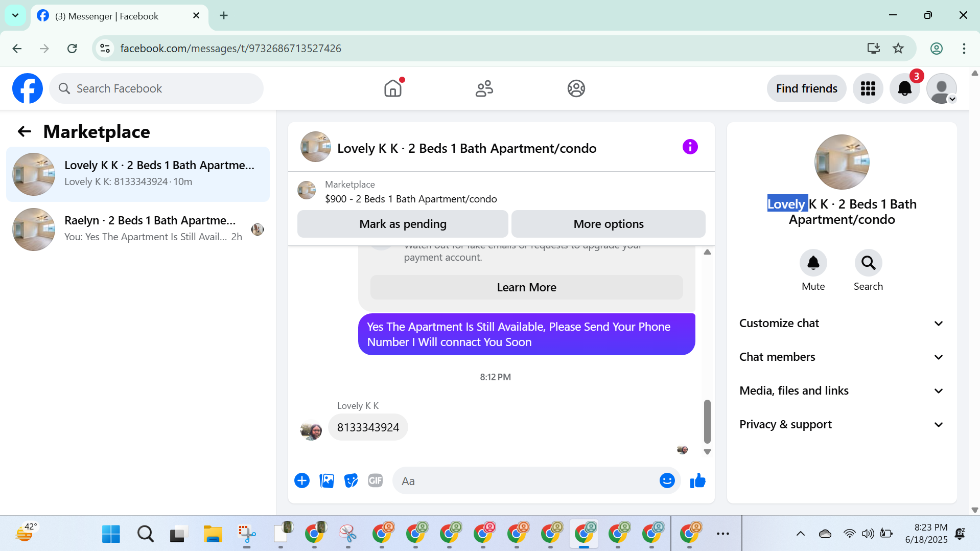
Task: Open the $900 apartment listing thumbnail
Action: tap(307, 190)
